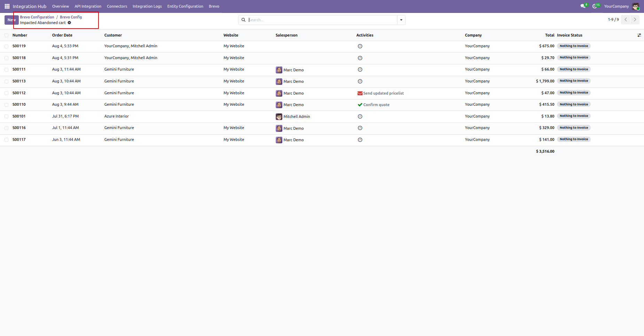Click the red envelope activity icon for S00112
Screen dimensions: 644x336
[x=360, y=93]
